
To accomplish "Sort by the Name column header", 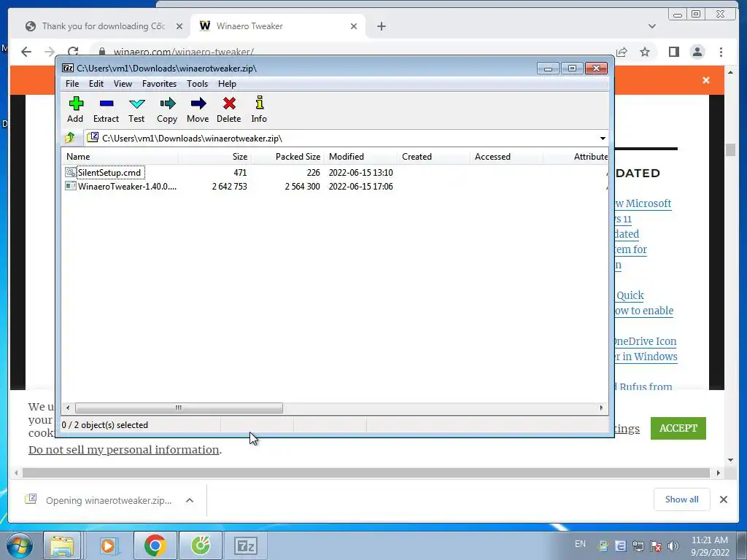I will click(120, 157).
